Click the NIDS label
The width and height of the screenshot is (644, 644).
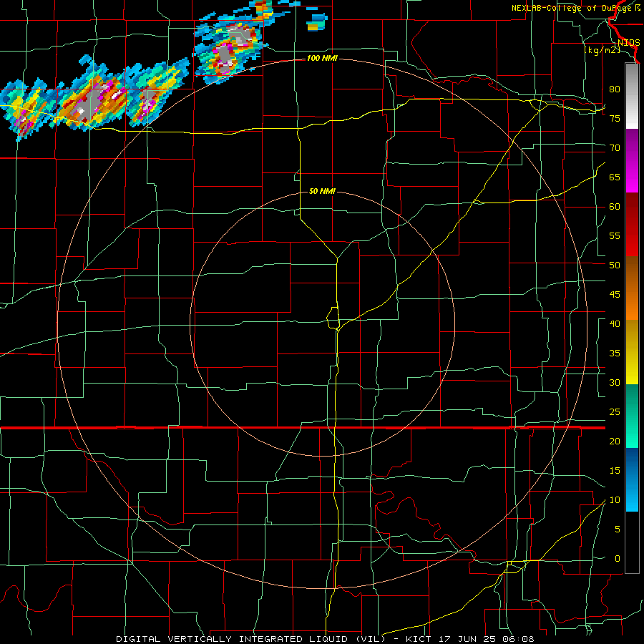(x=628, y=43)
